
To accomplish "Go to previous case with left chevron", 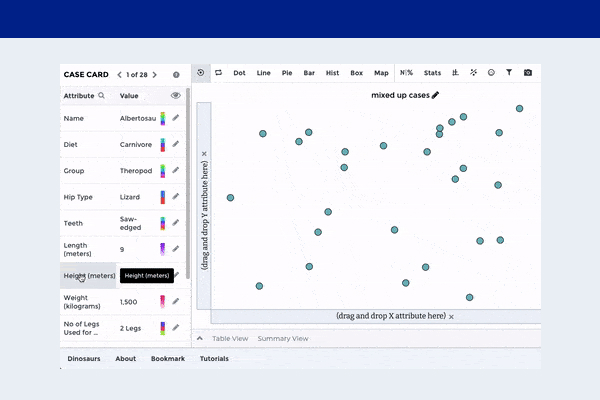I will (120, 74).
